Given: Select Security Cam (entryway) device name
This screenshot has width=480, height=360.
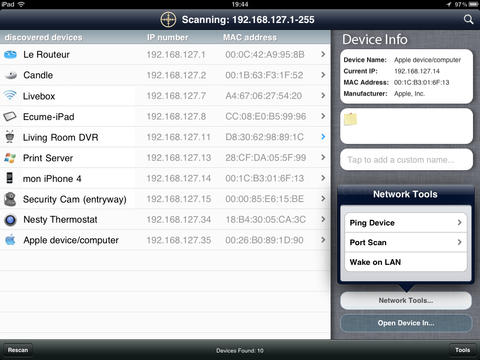Looking at the screenshot, I should pos(75,199).
